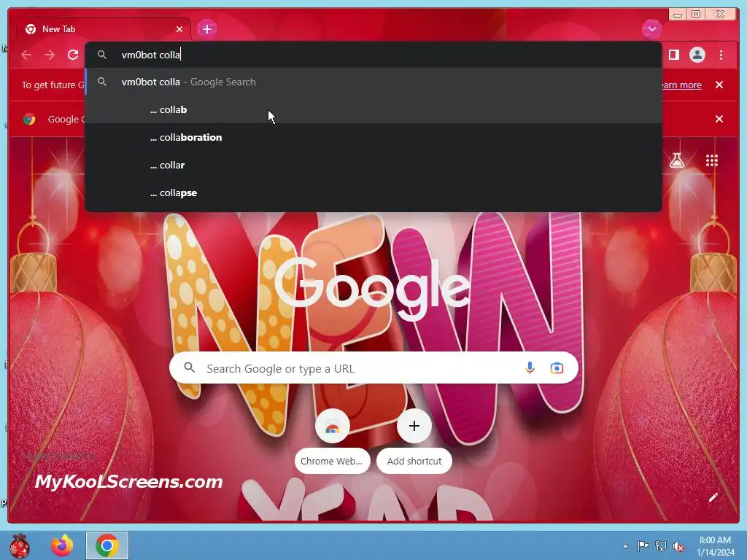This screenshot has height=560, width=747.
Task: Customize this page pencil icon
Action: tap(713, 497)
